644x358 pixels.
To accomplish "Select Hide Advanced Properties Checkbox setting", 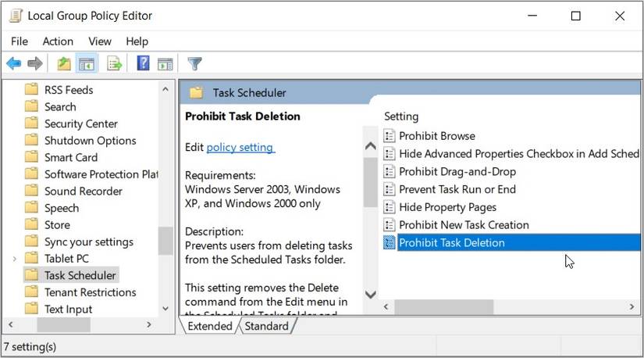I will point(519,153).
